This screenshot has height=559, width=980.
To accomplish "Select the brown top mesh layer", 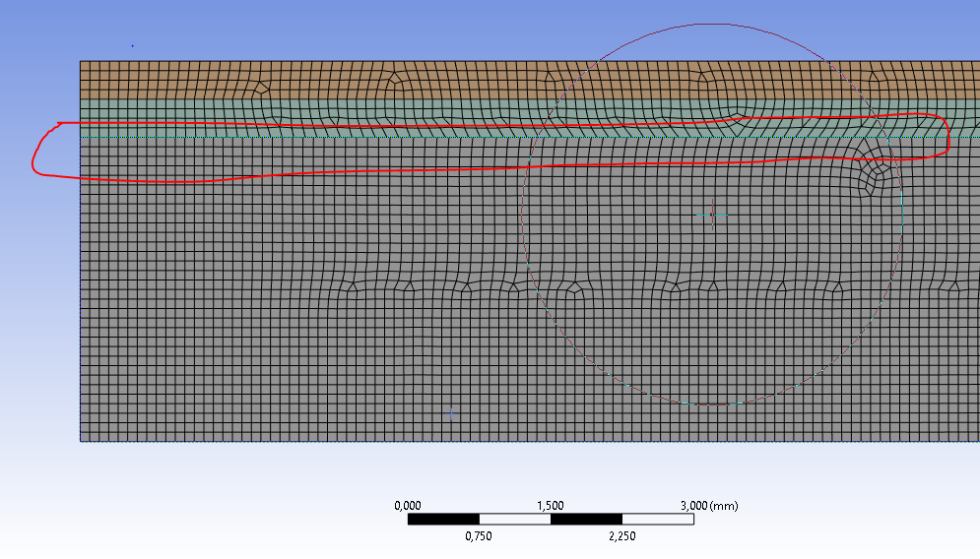I will [x=530, y=80].
